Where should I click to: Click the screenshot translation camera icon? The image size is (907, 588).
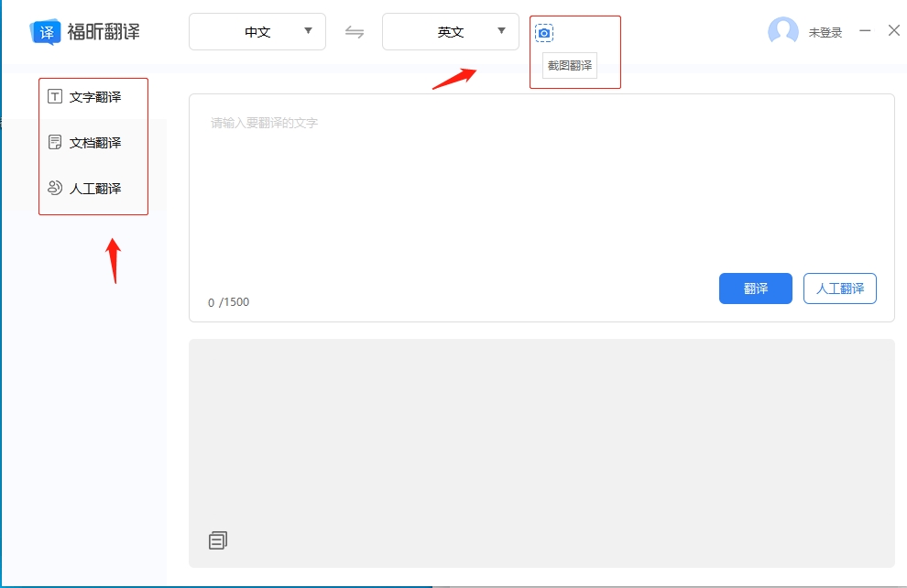coord(546,32)
